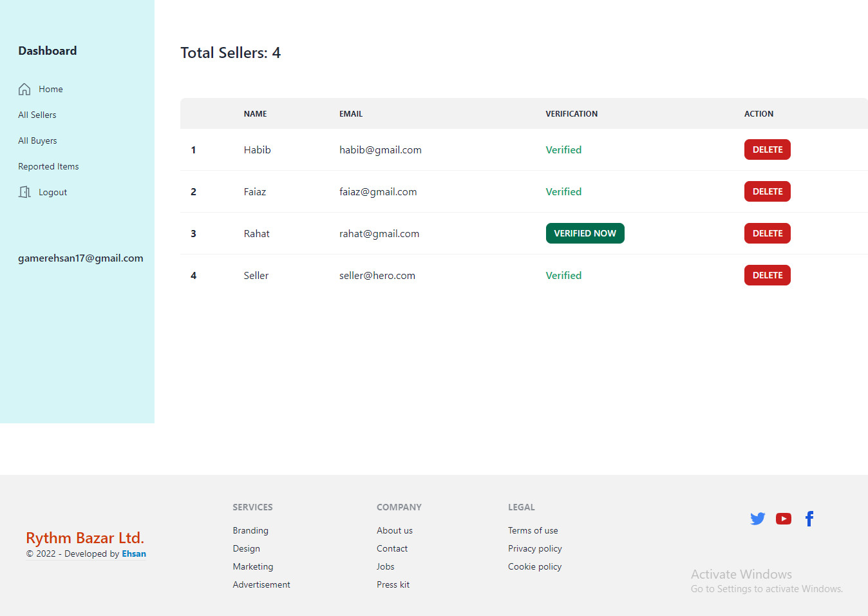The height and width of the screenshot is (616, 868).
Task: Open the Branding services link
Action: 250,530
